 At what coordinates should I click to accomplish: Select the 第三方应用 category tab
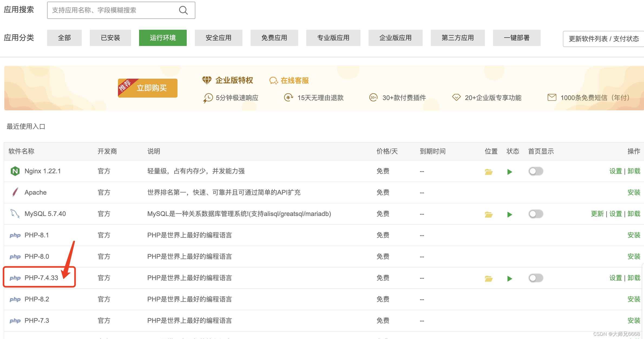458,38
